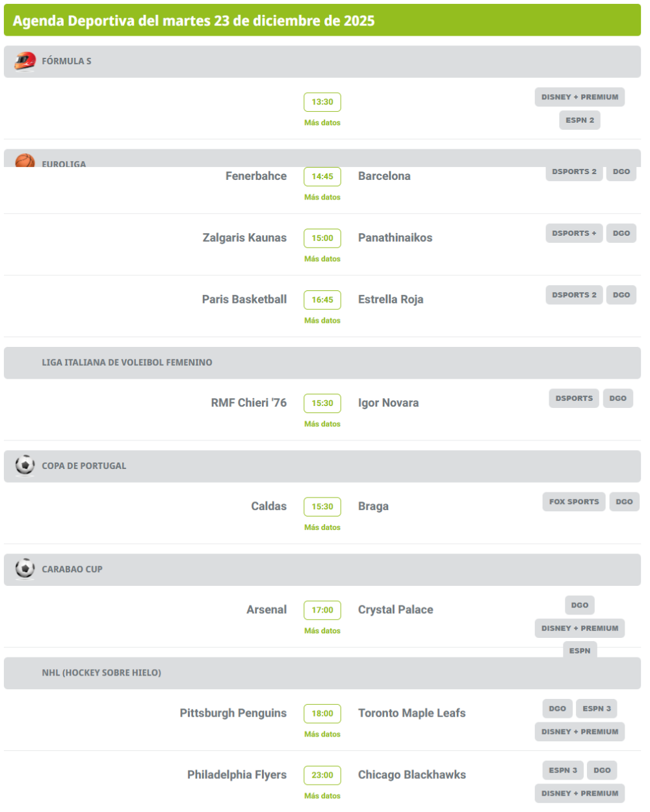Open Más datos for Philadelphia Flyers game
650x812 pixels.
tap(322, 796)
